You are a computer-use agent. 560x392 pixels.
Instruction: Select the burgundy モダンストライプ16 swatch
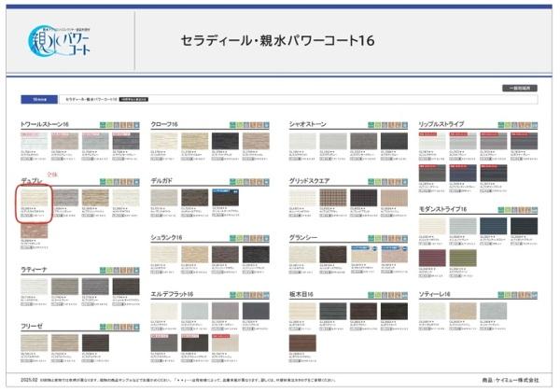pos(432,259)
